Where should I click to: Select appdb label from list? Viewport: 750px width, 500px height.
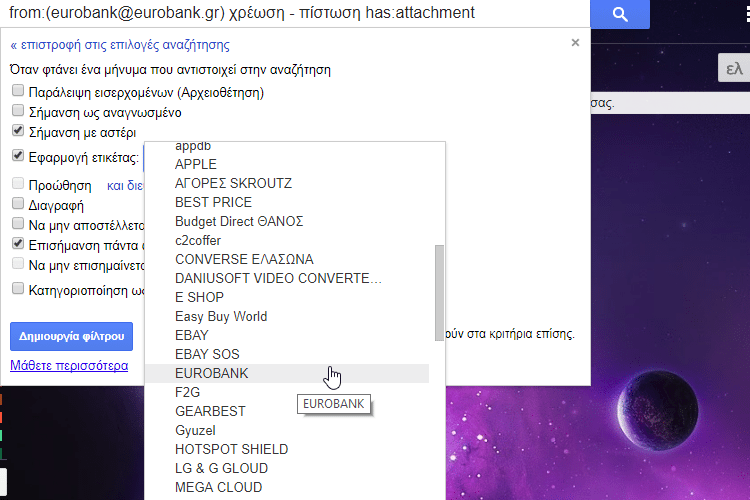click(287, 145)
